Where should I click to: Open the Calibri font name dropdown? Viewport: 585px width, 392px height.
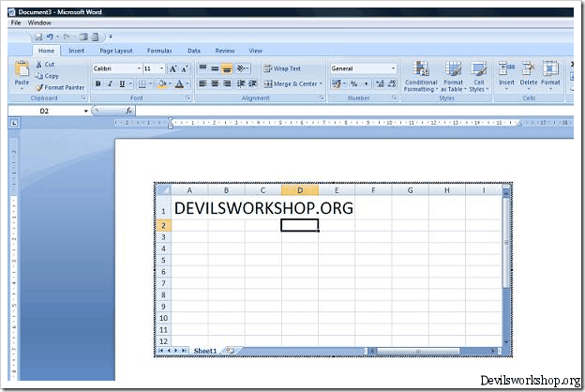tap(139, 68)
